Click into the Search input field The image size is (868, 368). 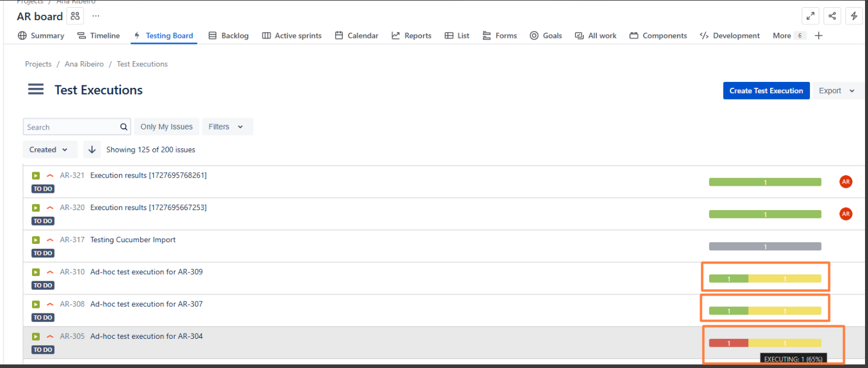point(71,127)
